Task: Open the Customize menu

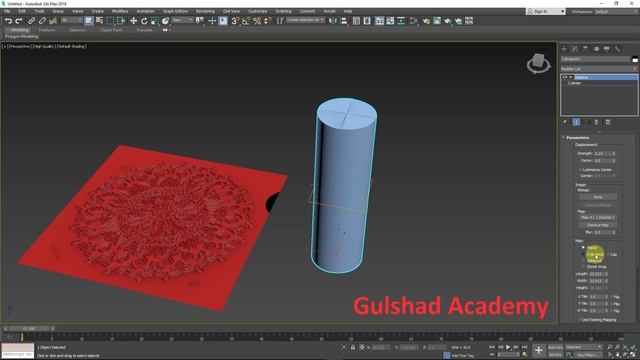Action: click(258, 11)
